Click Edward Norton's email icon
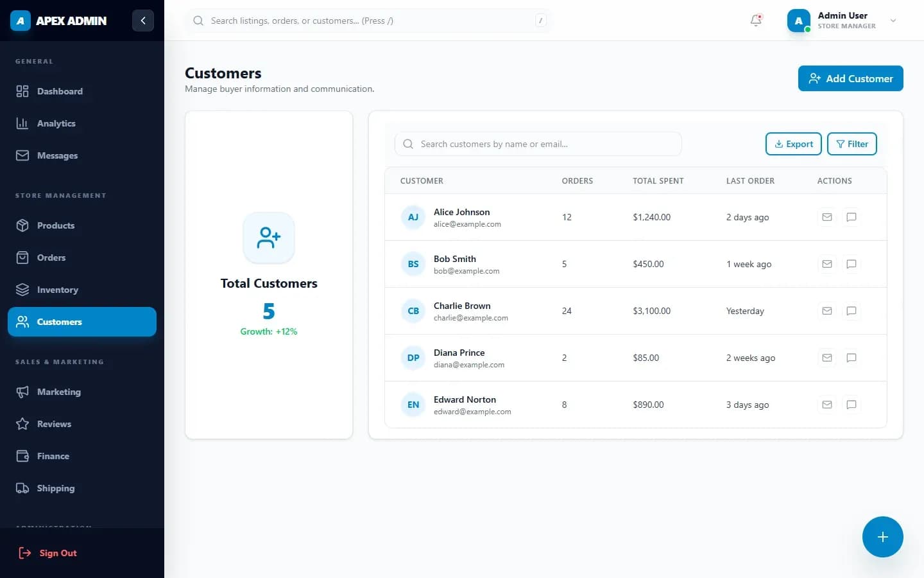The image size is (924, 578). tap(827, 405)
